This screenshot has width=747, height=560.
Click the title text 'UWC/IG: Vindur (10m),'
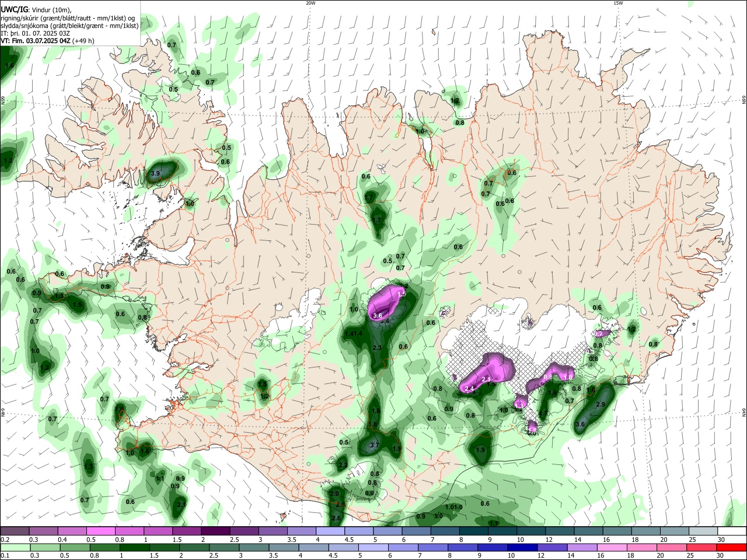pyautogui.click(x=36, y=9)
